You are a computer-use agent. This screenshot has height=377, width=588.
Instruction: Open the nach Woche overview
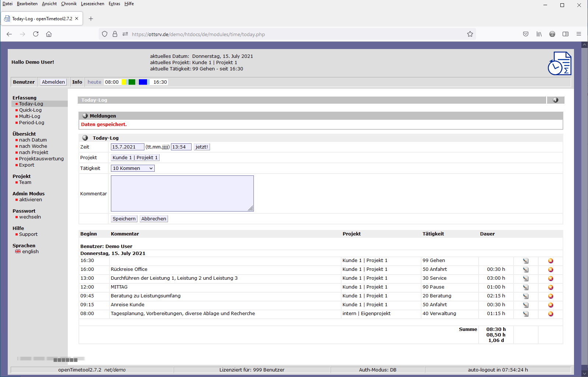point(33,146)
